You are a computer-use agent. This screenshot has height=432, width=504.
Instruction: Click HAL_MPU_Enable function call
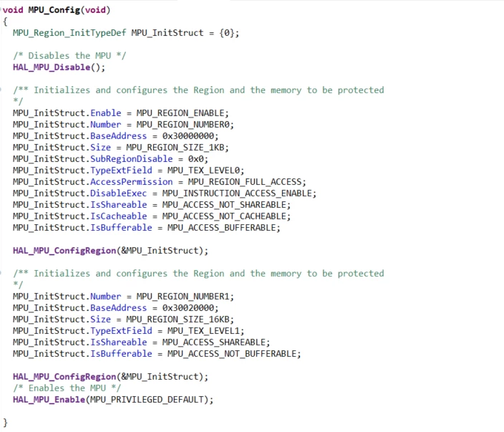pos(49,400)
